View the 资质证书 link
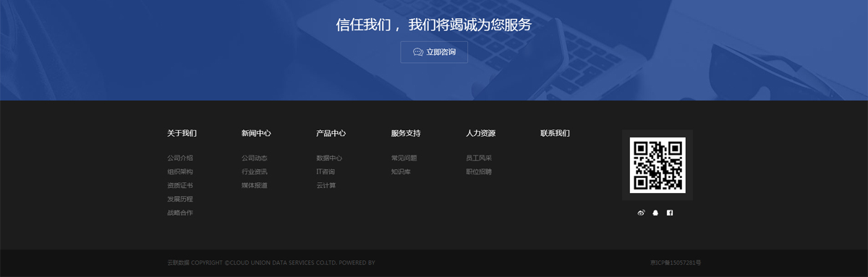The height and width of the screenshot is (277, 868). (180, 185)
